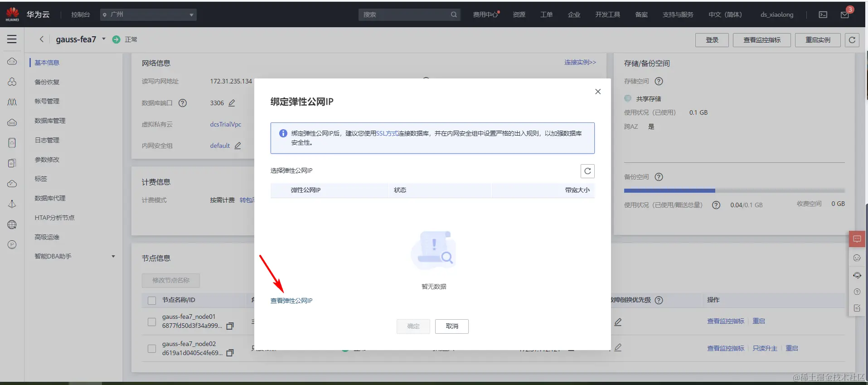Image resolution: width=868 pixels, height=385 pixels.
Task: Click the 登录 button
Action: [712, 40]
